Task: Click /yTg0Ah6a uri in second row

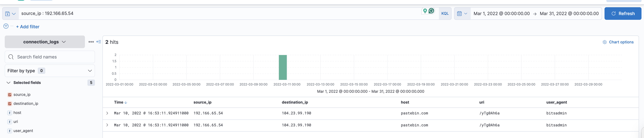Action: pyautogui.click(x=489, y=125)
